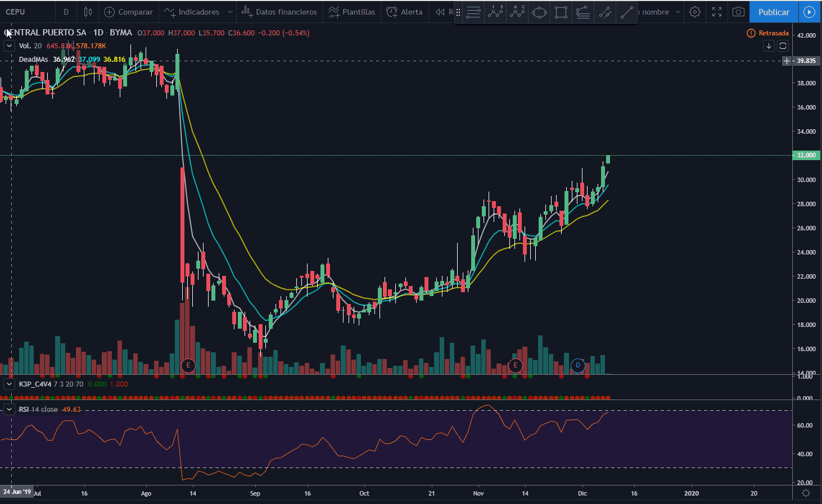Image resolution: width=822 pixels, height=504 pixels.
Task: Select the parallel channel drawing tool
Action: tap(605, 12)
